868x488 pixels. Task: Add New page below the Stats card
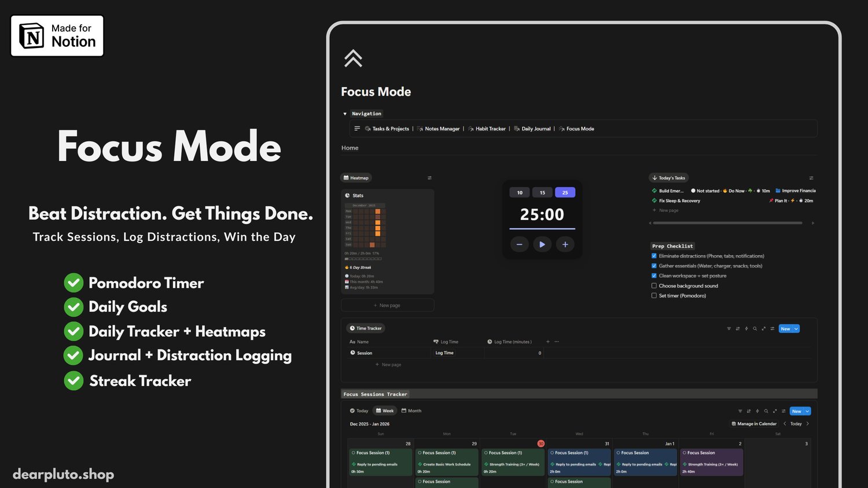[387, 305]
